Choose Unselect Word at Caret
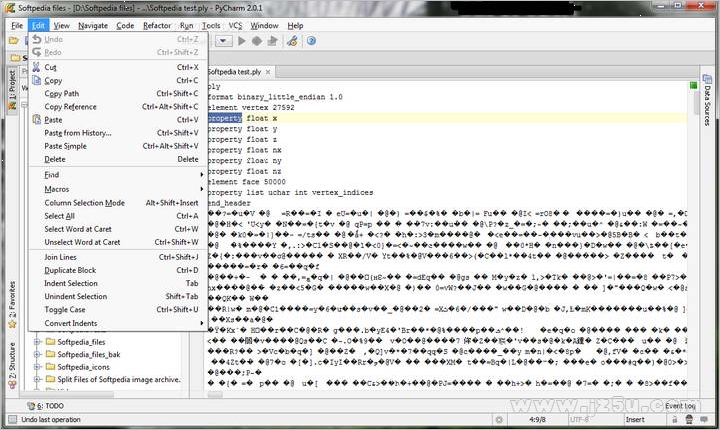The image size is (720, 430). click(118, 242)
